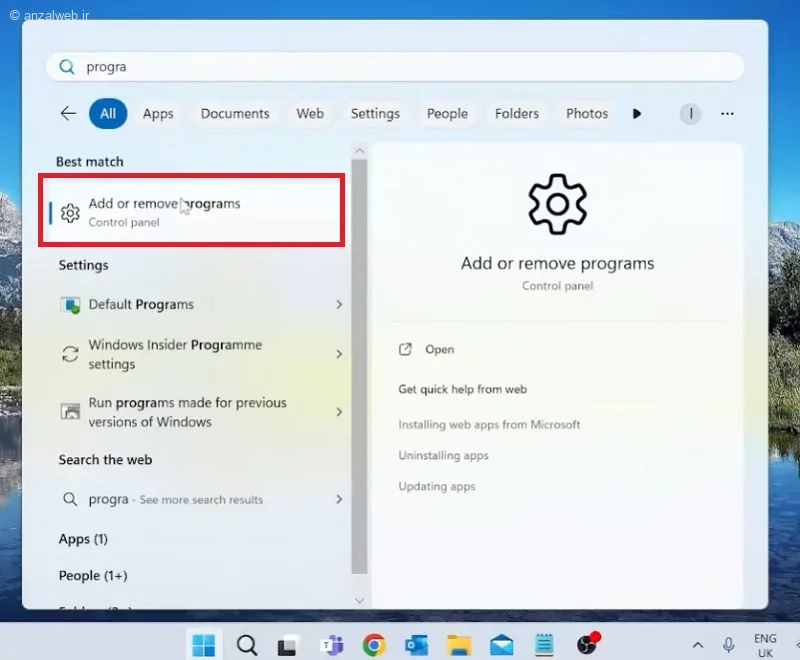Open the three-dots more options menu

(727, 114)
